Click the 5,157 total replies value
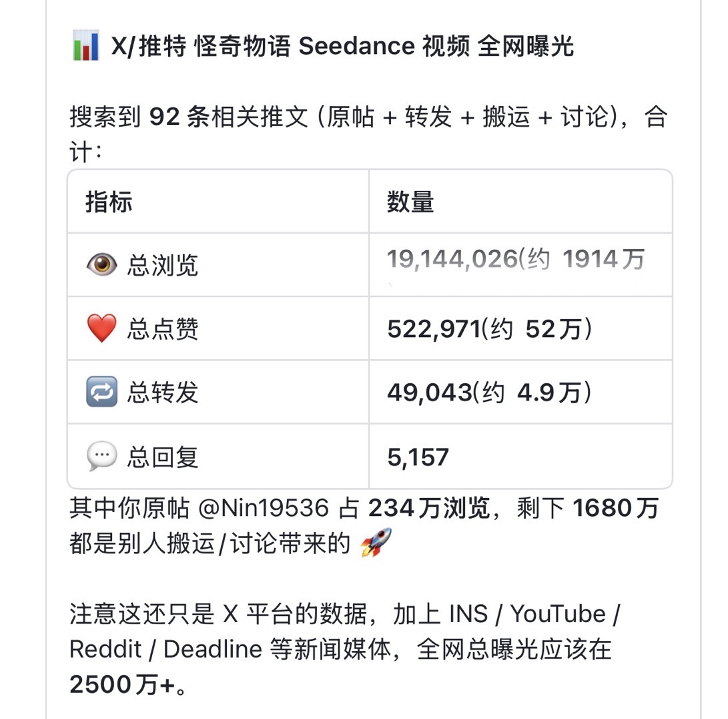 (418, 457)
